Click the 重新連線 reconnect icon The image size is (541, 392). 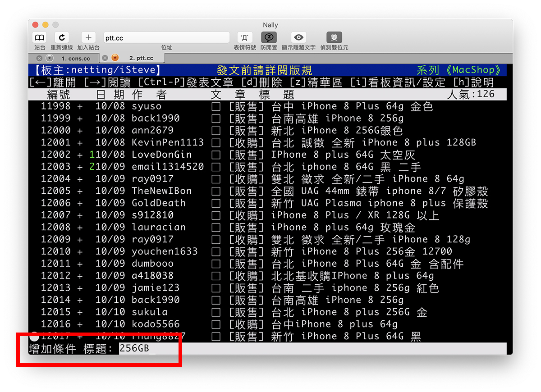click(62, 37)
